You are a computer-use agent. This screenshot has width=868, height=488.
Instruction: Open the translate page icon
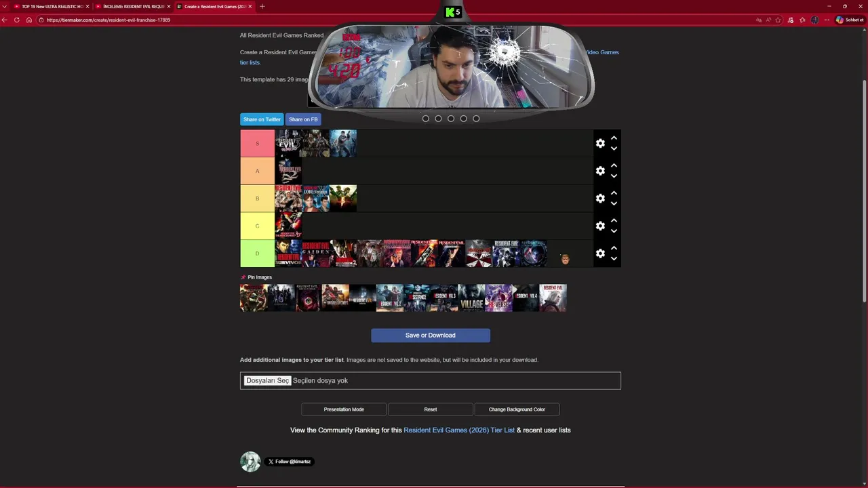click(x=759, y=20)
